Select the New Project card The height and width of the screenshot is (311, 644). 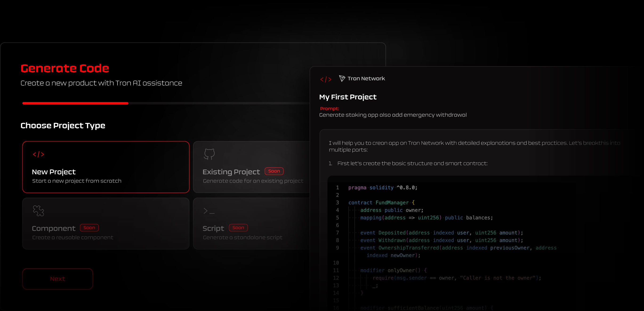(106, 167)
